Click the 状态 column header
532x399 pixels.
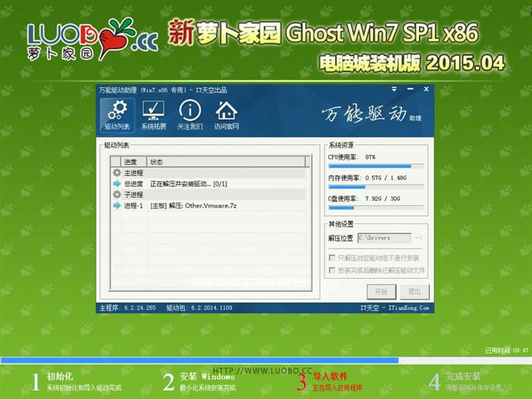click(226, 162)
